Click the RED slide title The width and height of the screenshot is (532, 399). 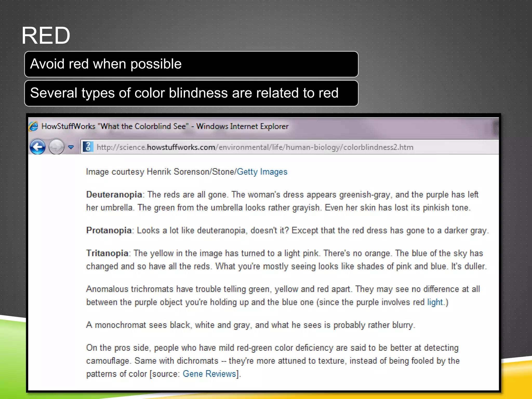[46, 35]
